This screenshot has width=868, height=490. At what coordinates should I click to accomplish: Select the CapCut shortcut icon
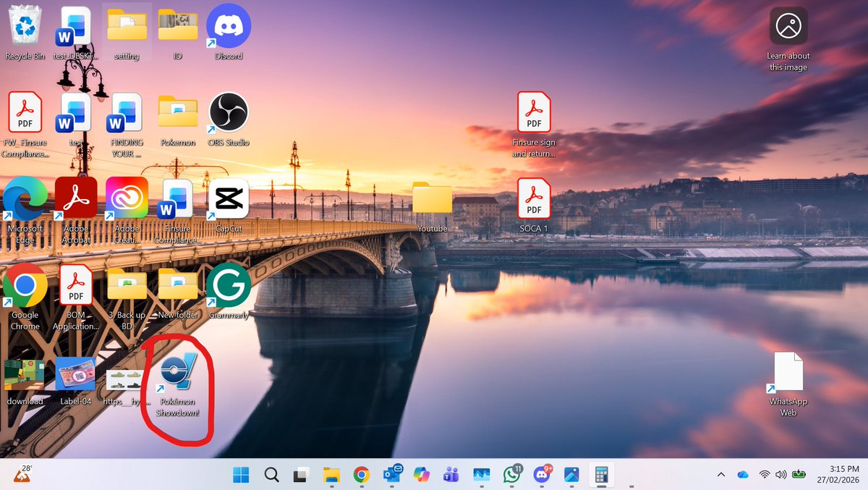(x=228, y=206)
